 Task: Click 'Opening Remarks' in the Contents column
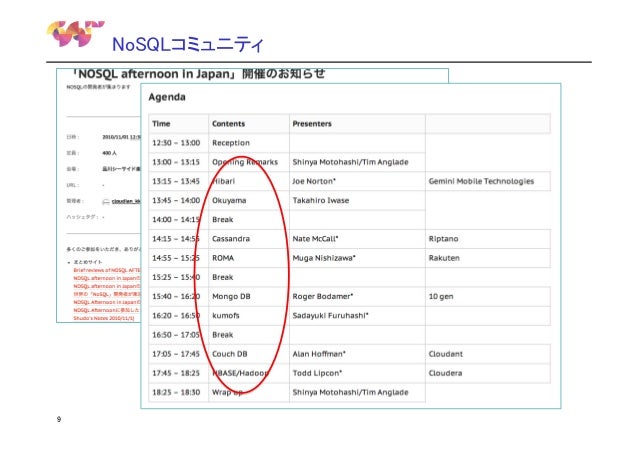(245, 162)
